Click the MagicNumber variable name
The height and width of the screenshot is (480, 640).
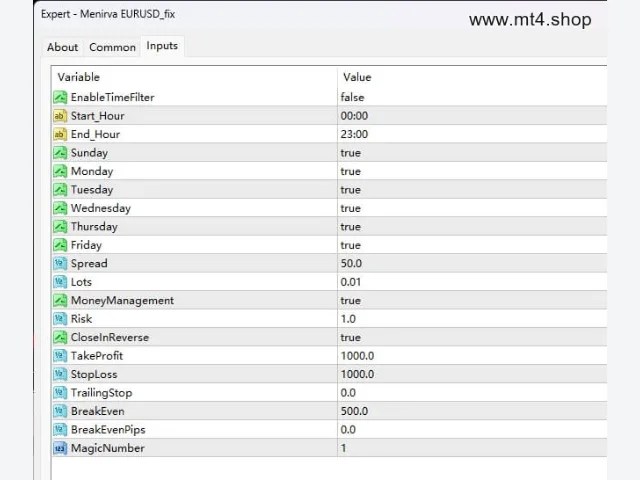click(108, 448)
